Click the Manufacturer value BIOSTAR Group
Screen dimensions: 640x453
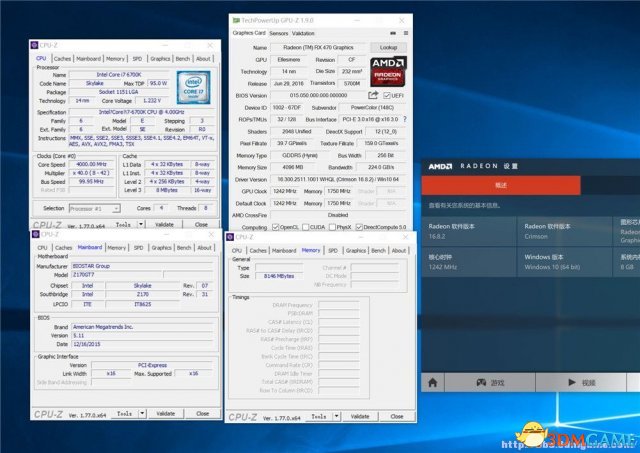coord(142,266)
